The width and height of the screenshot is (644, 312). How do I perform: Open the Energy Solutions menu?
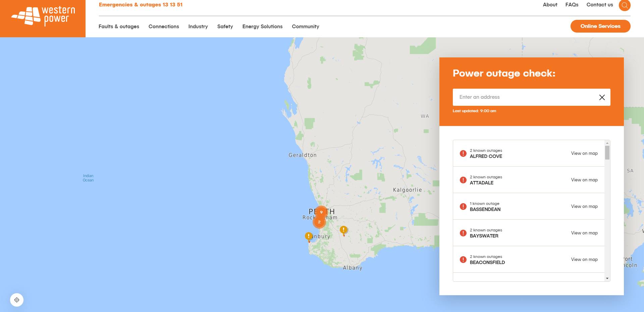pyautogui.click(x=262, y=27)
